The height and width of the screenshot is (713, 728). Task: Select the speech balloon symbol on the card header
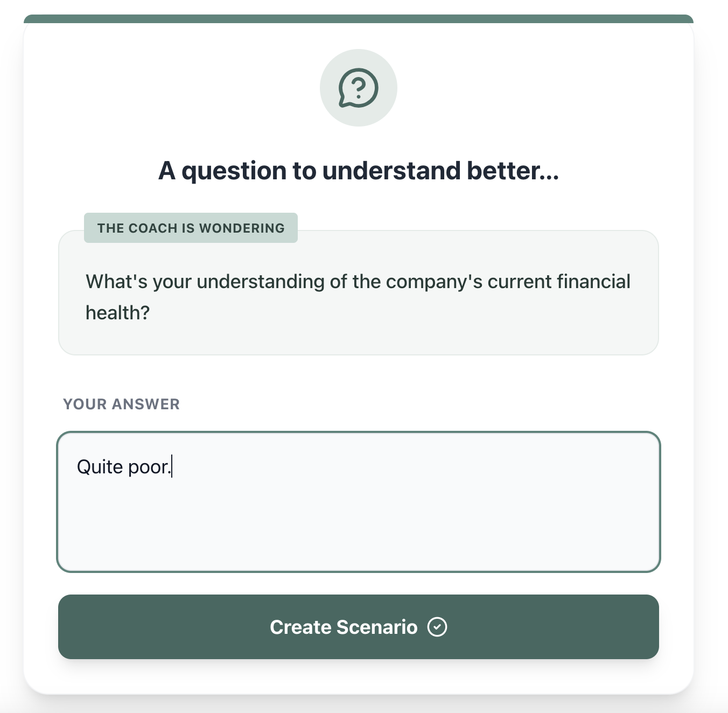359,88
